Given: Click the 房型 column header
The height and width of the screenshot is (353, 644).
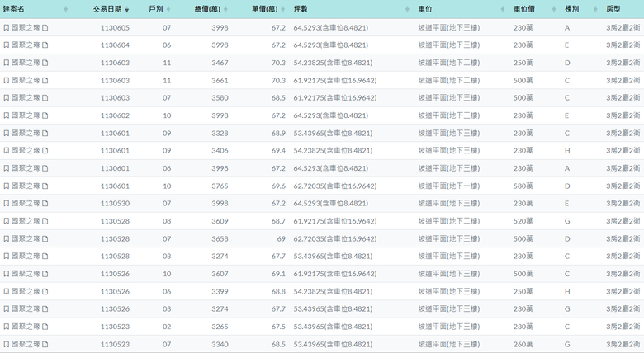Looking at the screenshot, I should tap(613, 9).
